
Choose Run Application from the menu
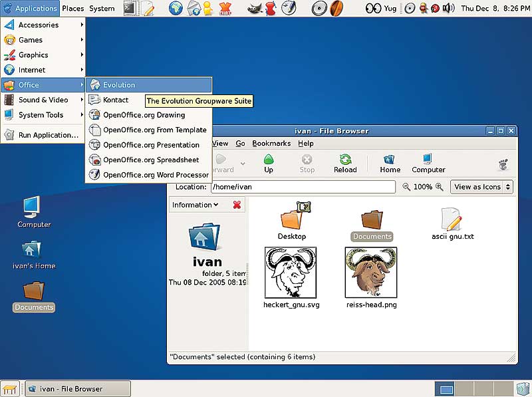[x=43, y=135]
